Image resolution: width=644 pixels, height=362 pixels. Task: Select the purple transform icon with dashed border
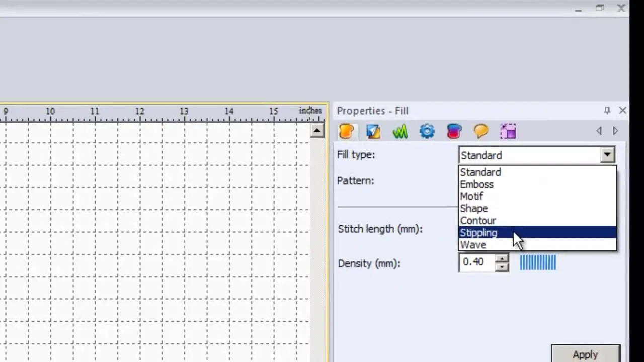click(x=508, y=131)
